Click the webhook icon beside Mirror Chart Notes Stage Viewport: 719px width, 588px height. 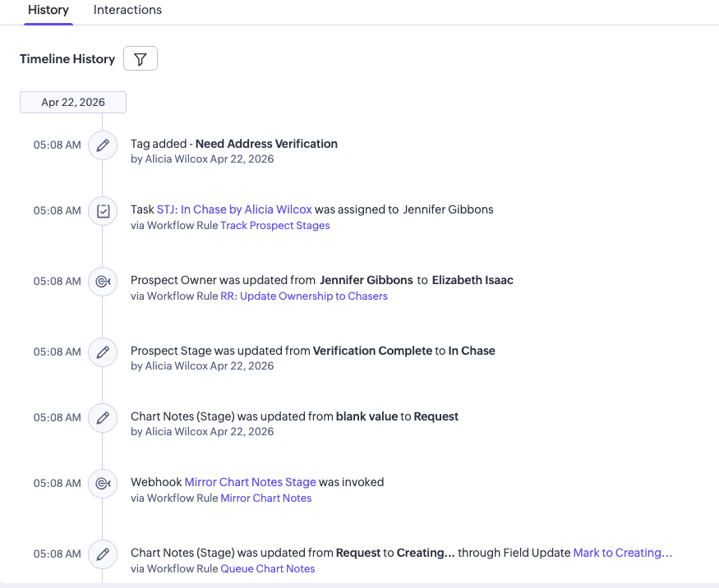click(103, 484)
